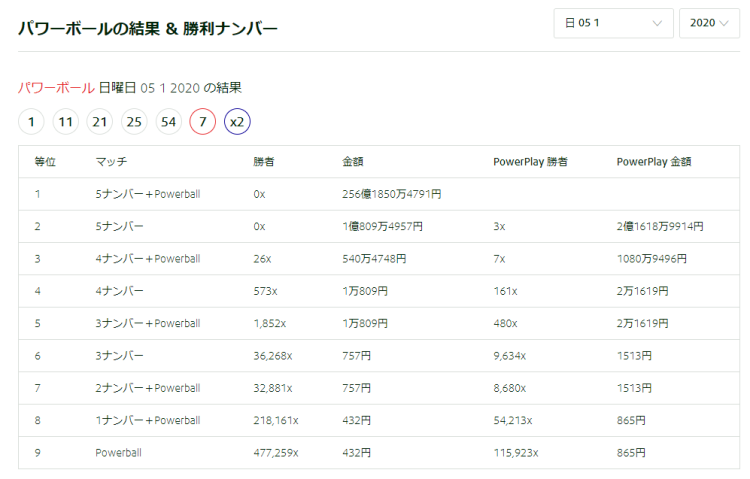Open the date dropdown showing 日 05 1
This screenshot has height=479, width=750.
click(x=613, y=23)
